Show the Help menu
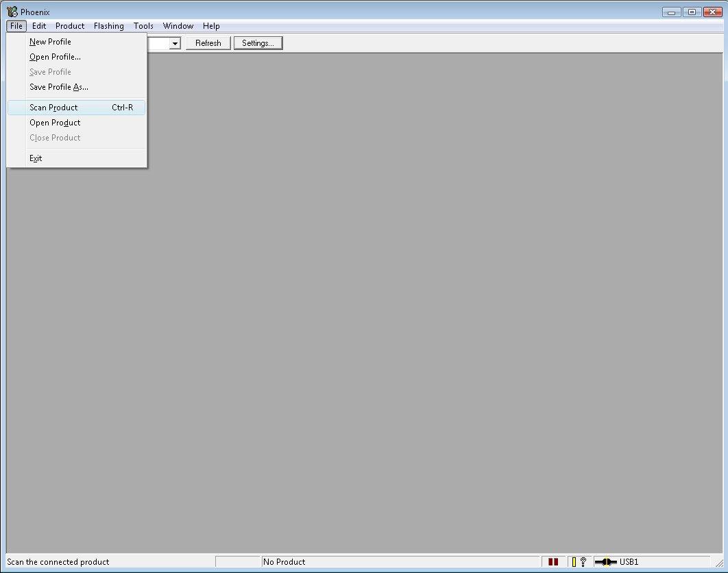 click(x=211, y=26)
